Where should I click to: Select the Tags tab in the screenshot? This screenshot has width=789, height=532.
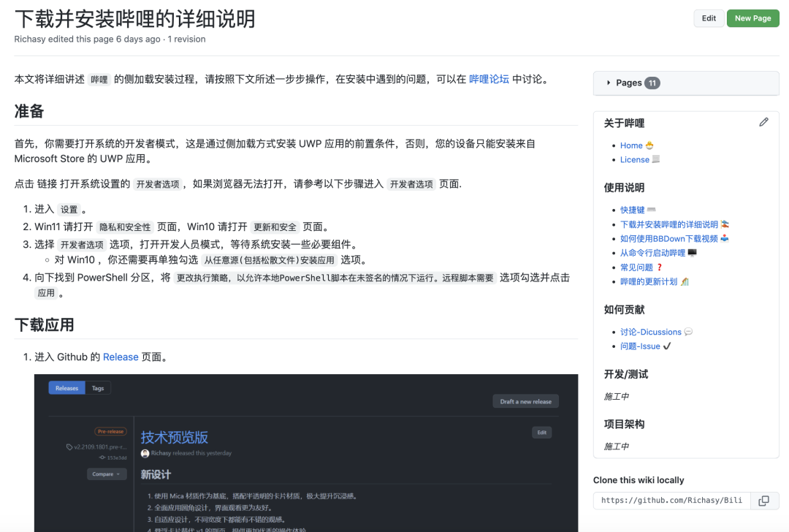pos(98,388)
